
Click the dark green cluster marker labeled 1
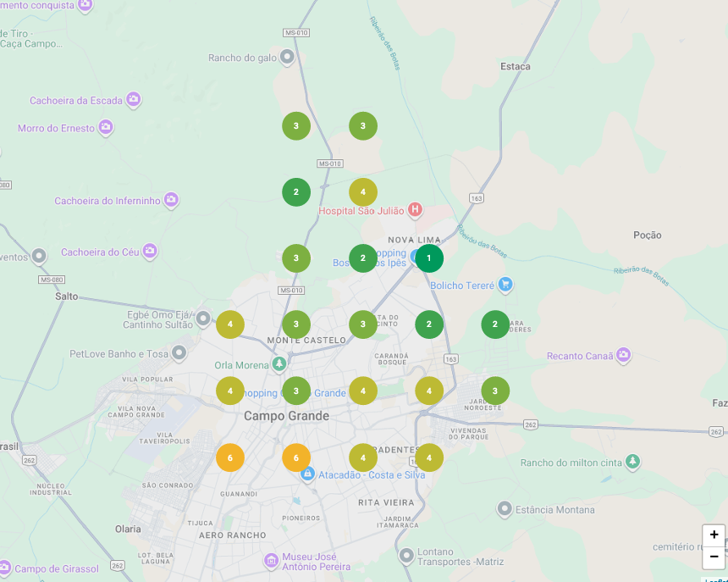(x=429, y=258)
